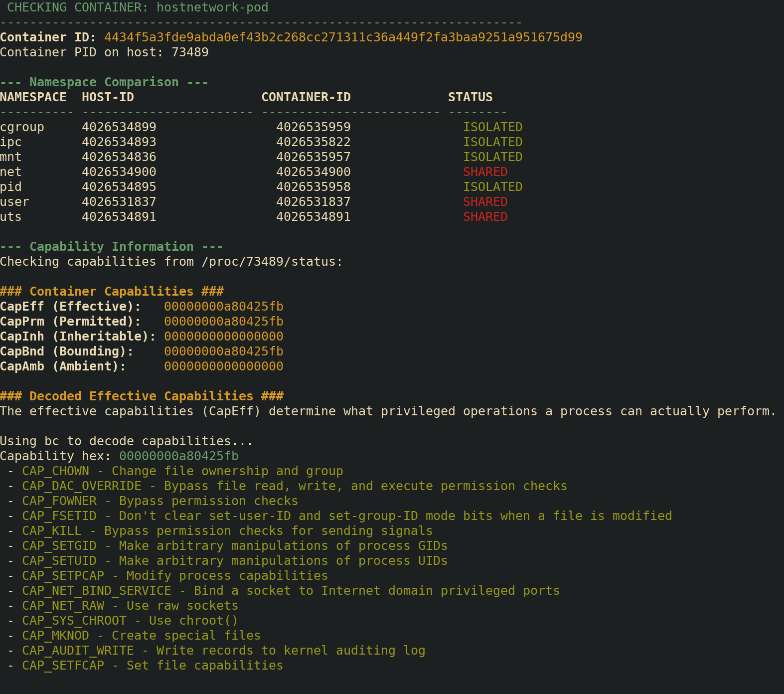Click the Capability Information heading
This screenshot has height=694, width=784.
coord(111,247)
